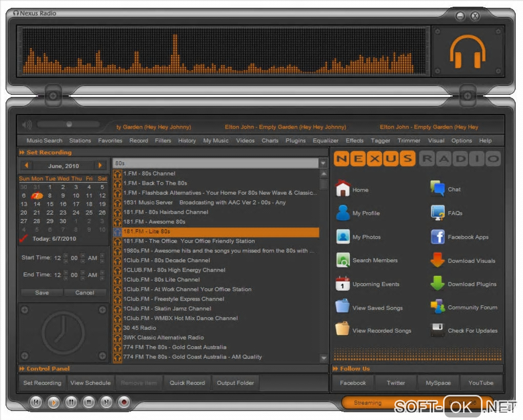Click the Download Visuals arrow icon

pyautogui.click(x=437, y=260)
